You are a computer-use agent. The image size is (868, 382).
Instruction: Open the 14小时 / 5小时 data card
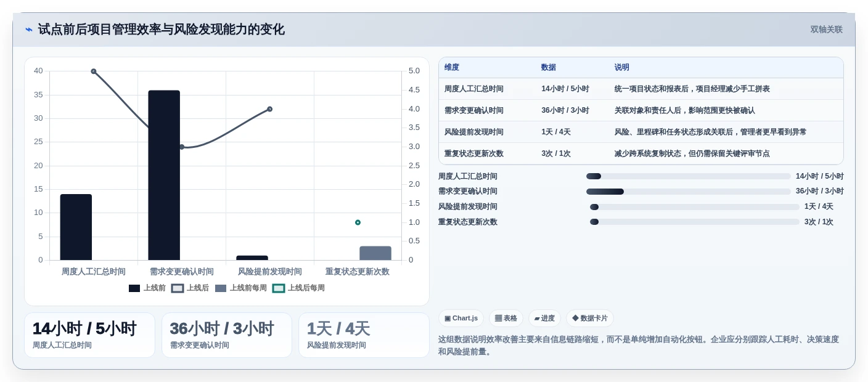click(x=89, y=335)
